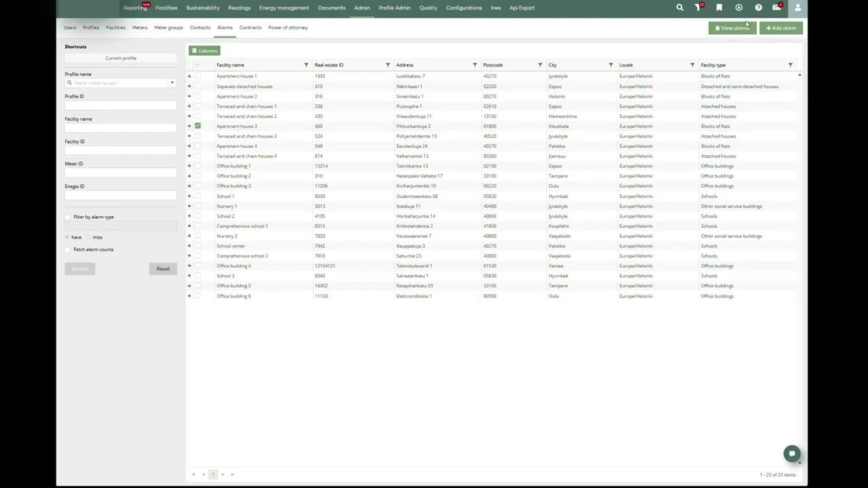Image resolution: width=868 pixels, height=488 pixels.
Task: Filter the Address column
Action: [x=475, y=65]
